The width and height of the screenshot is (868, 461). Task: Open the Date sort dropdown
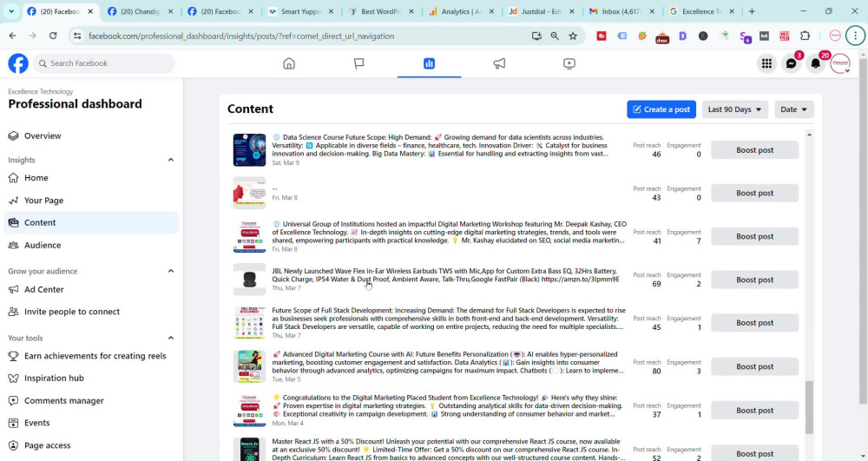(794, 109)
